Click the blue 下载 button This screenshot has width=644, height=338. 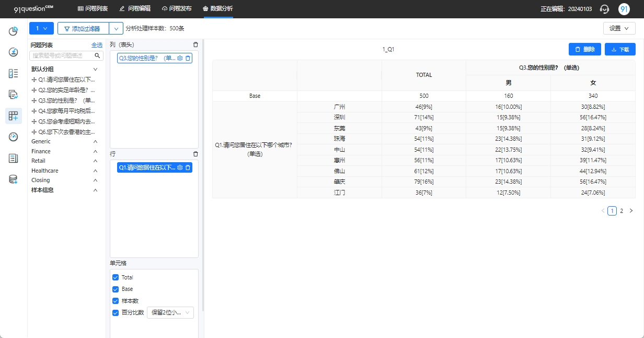(620, 49)
